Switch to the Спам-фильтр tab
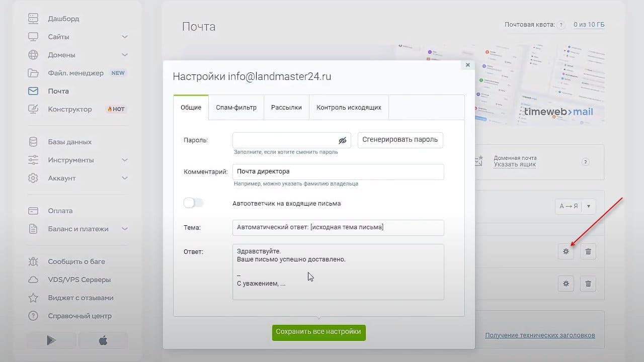Screen dimensions: 644x362 click(236, 108)
